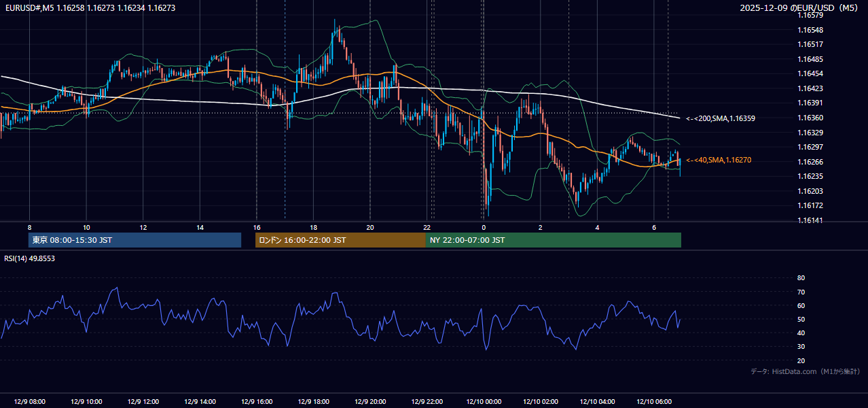This screenshot has height=408, width=868.
Task: Click the 12/9 20:00 date label
Action: (369, 402)
